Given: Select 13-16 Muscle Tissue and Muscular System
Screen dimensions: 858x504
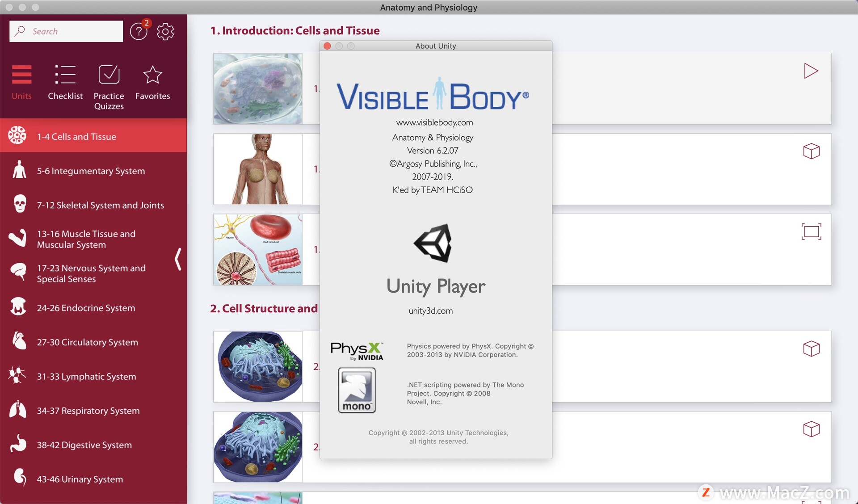Looking at the screenshot, I should (x=93, y=239).
